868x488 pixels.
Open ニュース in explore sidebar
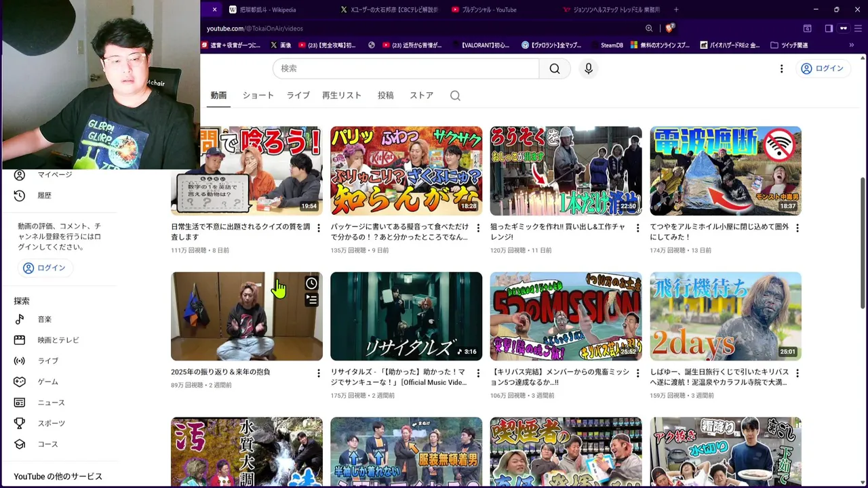click(x=41, y=403)
